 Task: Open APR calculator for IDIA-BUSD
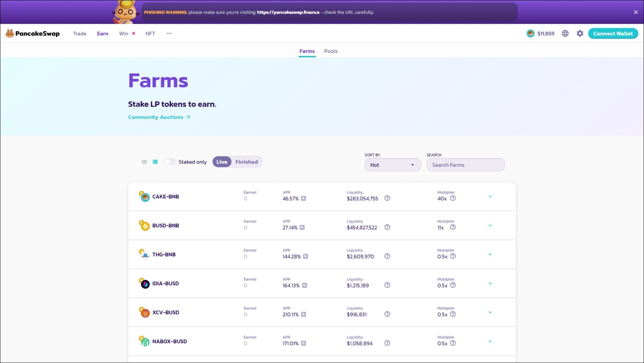click(304, 286)
